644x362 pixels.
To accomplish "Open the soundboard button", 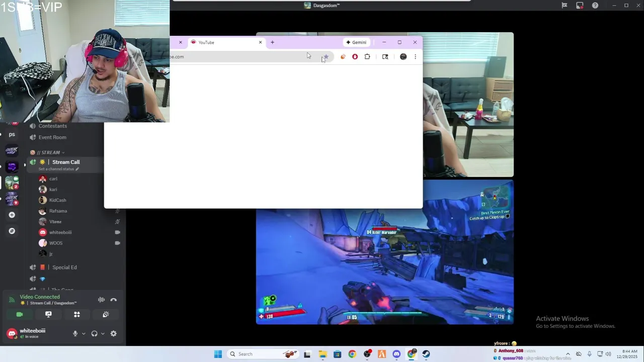I will click(x=106, y=314).
